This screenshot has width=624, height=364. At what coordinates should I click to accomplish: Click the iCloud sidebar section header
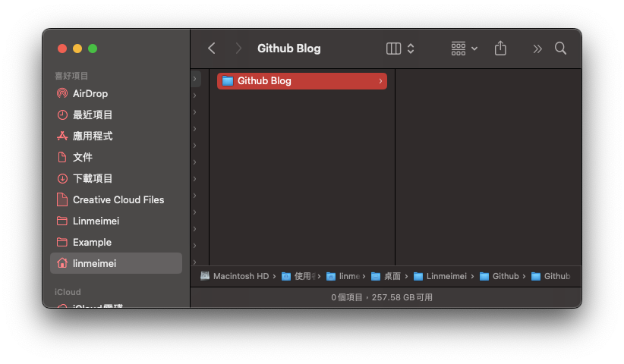[x=68, y=292]
